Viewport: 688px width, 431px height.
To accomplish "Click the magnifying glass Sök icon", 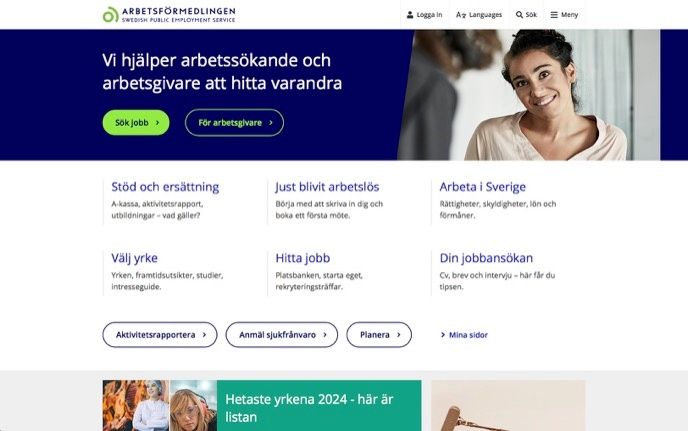I will pyautogui.click(x=520, y=14).
